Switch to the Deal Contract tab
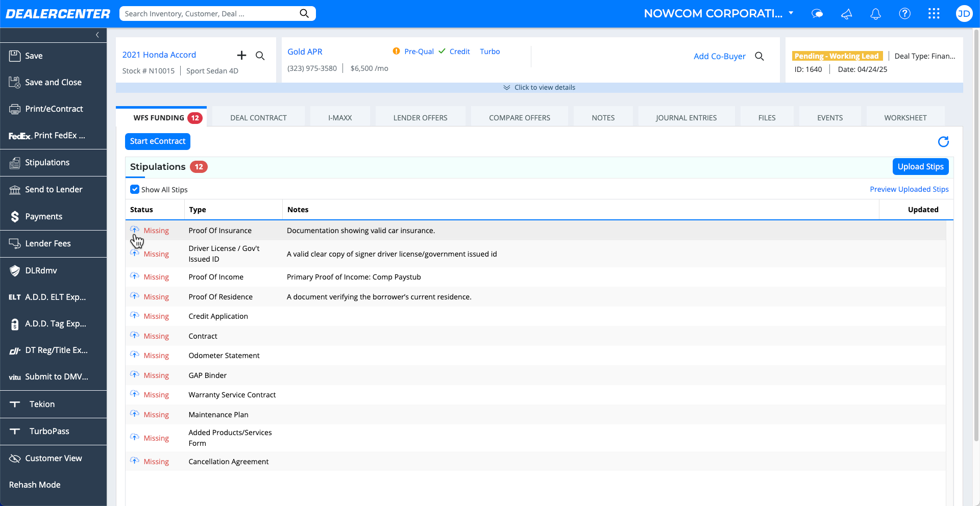 tap(258, 118)
